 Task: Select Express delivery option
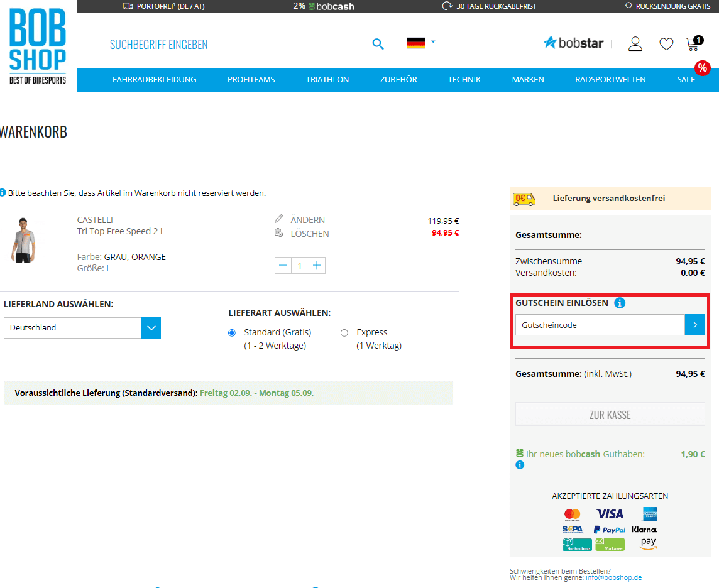click(x=344, y=333)
